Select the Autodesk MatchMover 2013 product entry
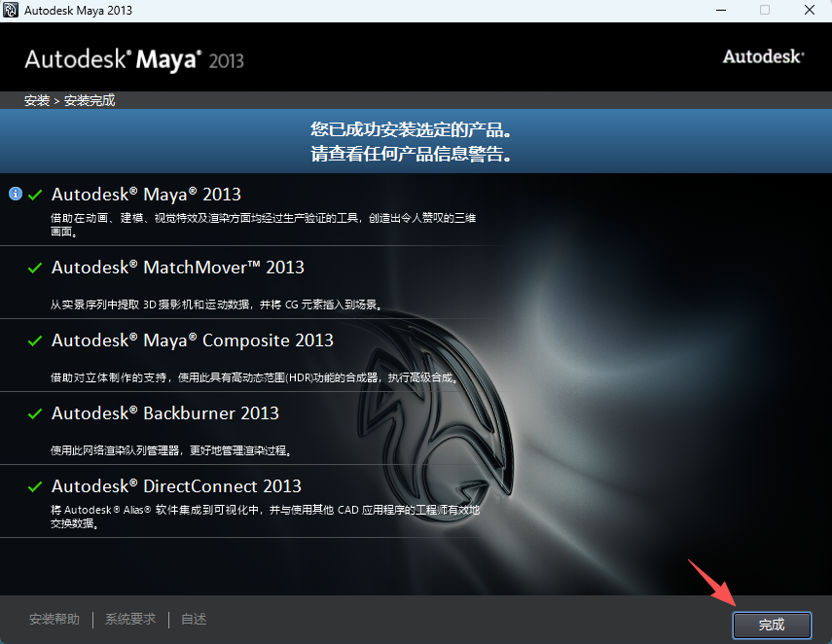Image resolution: width=832 pixels, height=644 pixels. (x=178, y=267)
